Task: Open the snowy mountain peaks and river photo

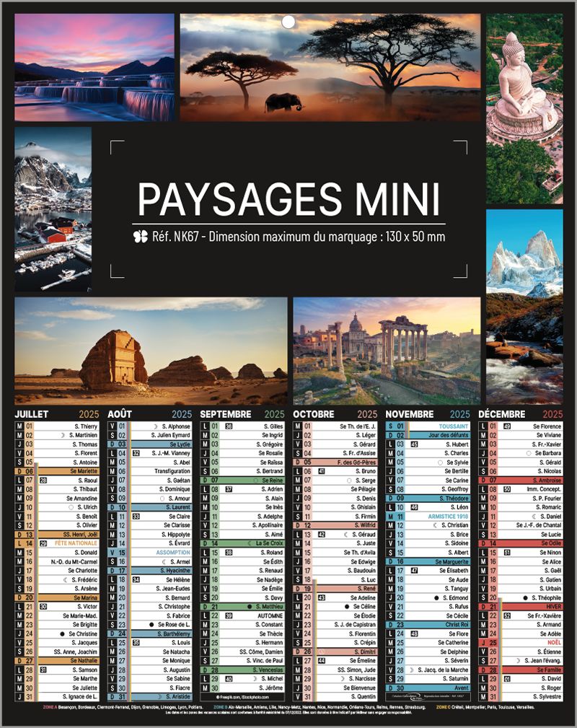Action: 524,307
